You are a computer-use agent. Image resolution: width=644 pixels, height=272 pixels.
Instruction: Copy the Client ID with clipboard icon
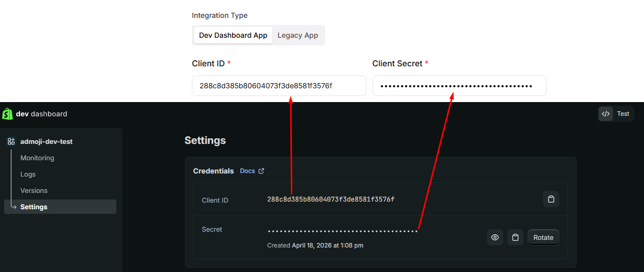[551, 199]
